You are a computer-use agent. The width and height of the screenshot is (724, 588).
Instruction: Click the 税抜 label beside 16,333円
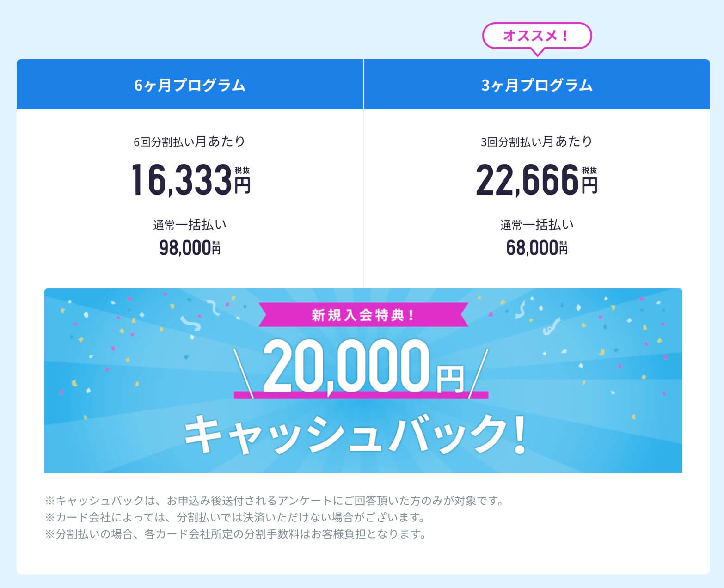(x=242, y=171)
